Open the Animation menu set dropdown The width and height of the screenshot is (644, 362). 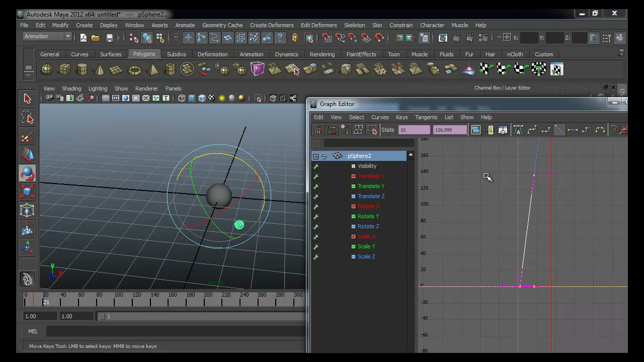click(x=47, y=36)
